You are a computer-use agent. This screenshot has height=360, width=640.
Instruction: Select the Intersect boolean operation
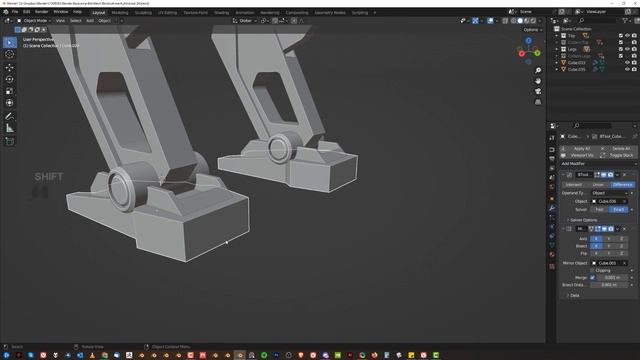click(x=573, y=185)
